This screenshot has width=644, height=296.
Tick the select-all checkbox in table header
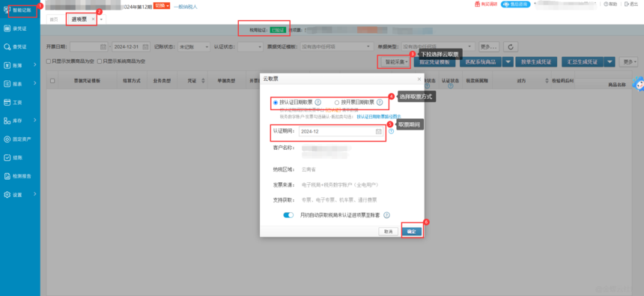(52, 81)
